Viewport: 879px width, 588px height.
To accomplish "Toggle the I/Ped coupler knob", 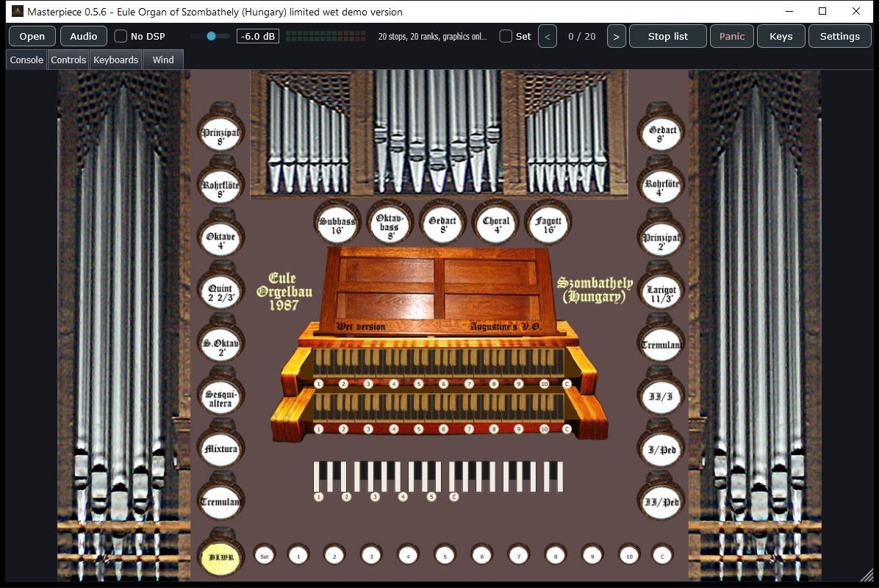I will [x=661, y=449].
